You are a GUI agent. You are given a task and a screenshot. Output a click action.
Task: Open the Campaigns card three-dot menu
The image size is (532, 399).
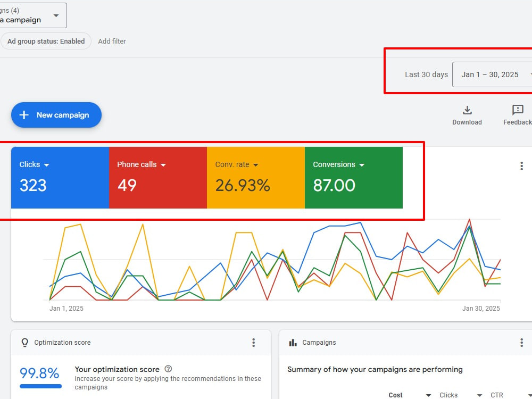521,342
